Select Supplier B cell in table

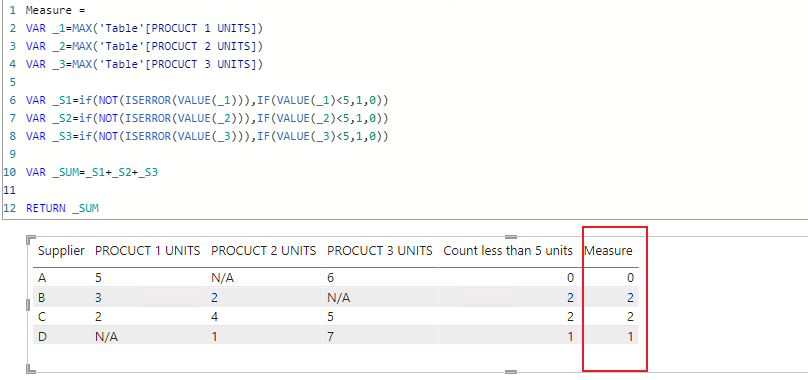[42, 298]
